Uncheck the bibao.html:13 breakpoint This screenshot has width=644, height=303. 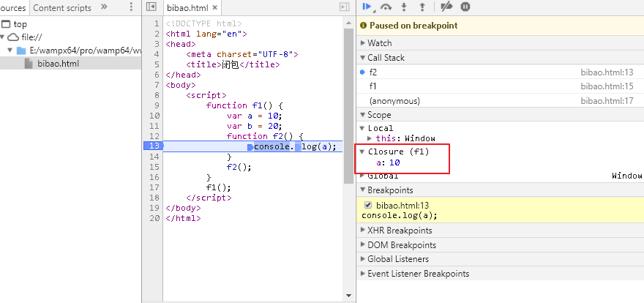coord(368,205)
